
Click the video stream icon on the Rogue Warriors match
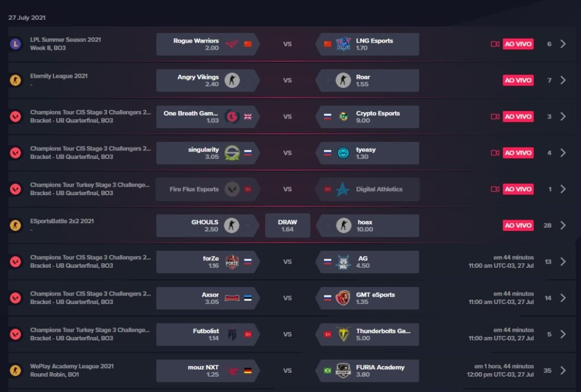tap(495, 44)
